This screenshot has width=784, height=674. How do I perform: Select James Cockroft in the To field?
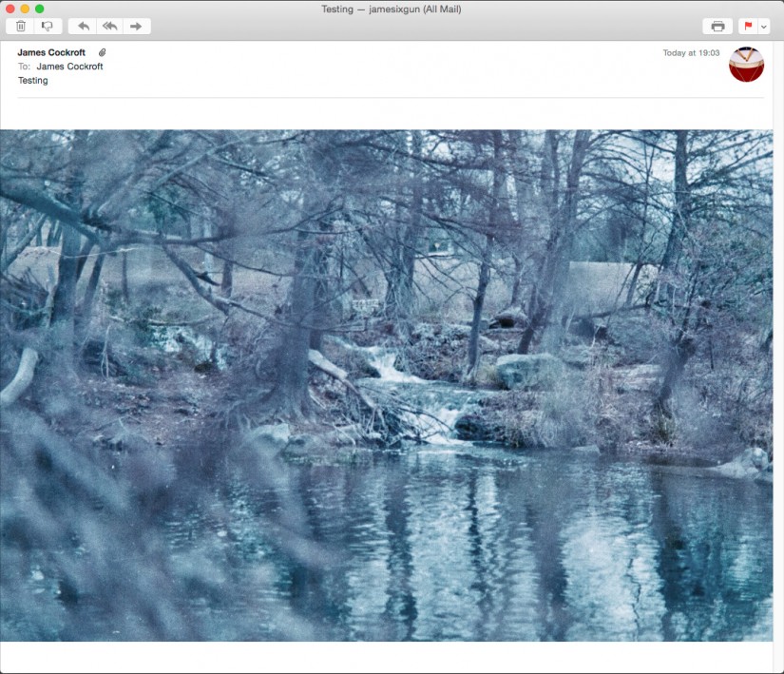(x=69, y=66)
